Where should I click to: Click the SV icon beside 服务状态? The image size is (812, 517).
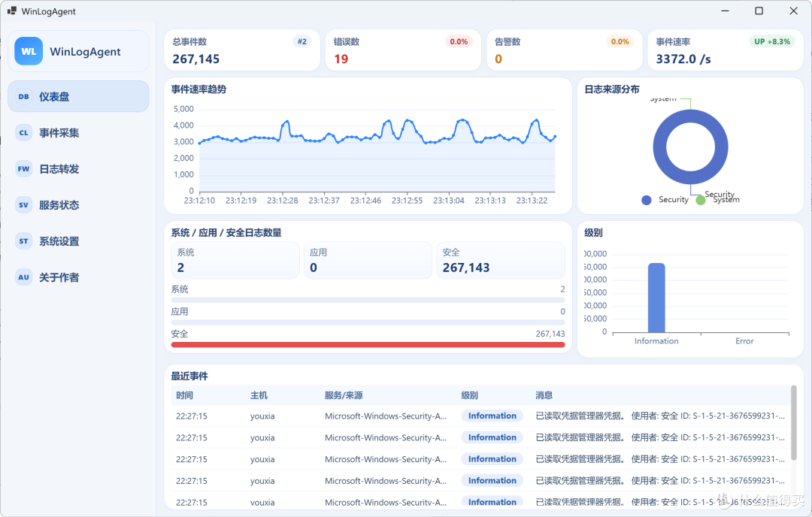click(24, 205)
